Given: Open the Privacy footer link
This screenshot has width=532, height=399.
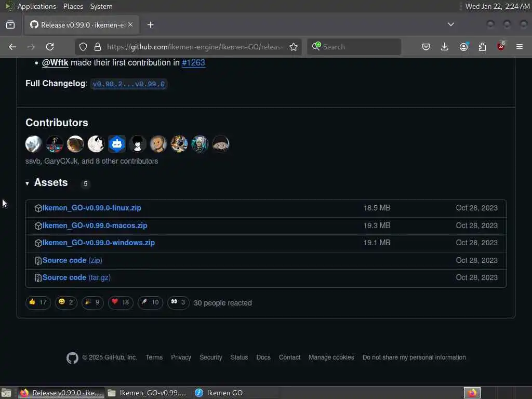Looking at the screenshot, I should 181,357.
